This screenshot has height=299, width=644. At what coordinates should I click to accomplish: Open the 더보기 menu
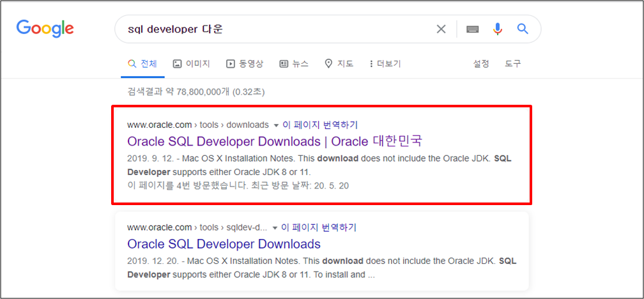[385, 64]
